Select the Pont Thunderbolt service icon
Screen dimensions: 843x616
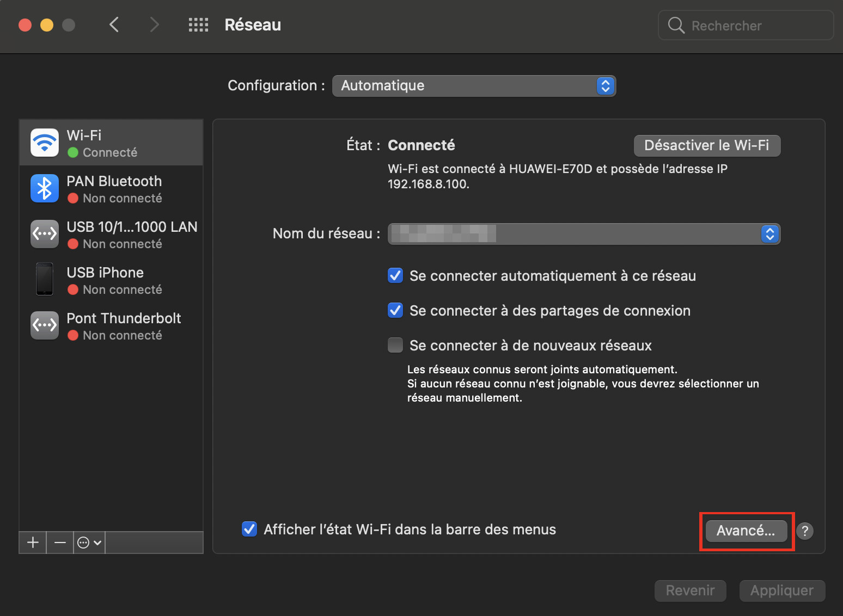point(45,325)
